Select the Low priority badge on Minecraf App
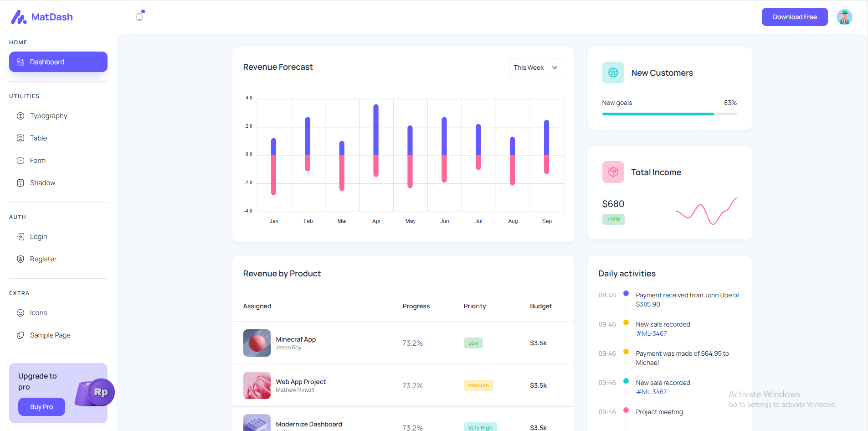Screen dimensions: 868x431 click(x=473, y=343)
